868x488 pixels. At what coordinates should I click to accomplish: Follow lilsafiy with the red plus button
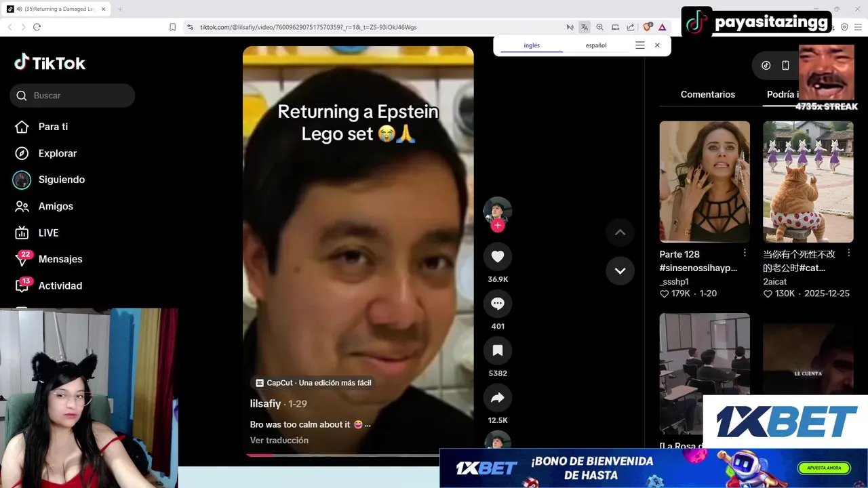[x=497, y=225]
